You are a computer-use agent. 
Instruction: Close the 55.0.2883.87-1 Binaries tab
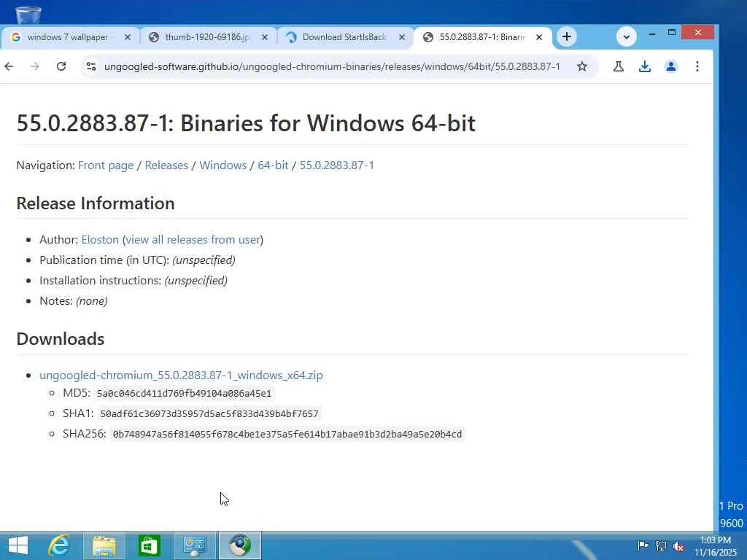(x=539, y=36)
